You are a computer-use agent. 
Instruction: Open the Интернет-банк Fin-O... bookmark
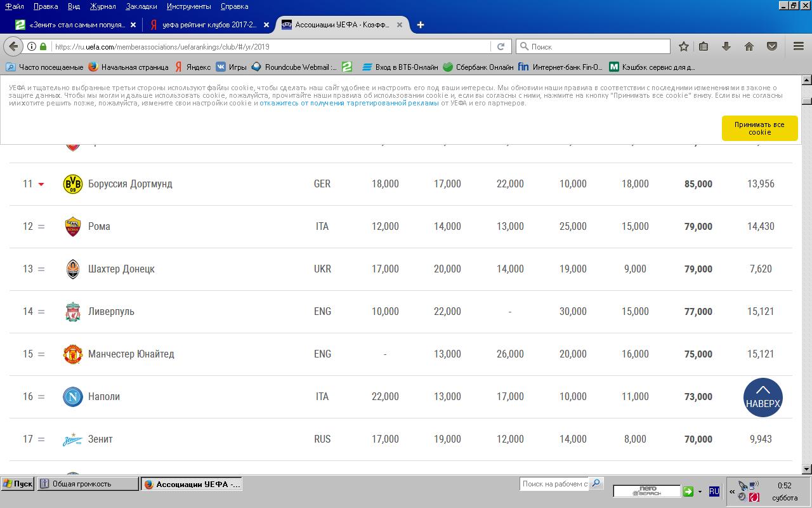561,67
